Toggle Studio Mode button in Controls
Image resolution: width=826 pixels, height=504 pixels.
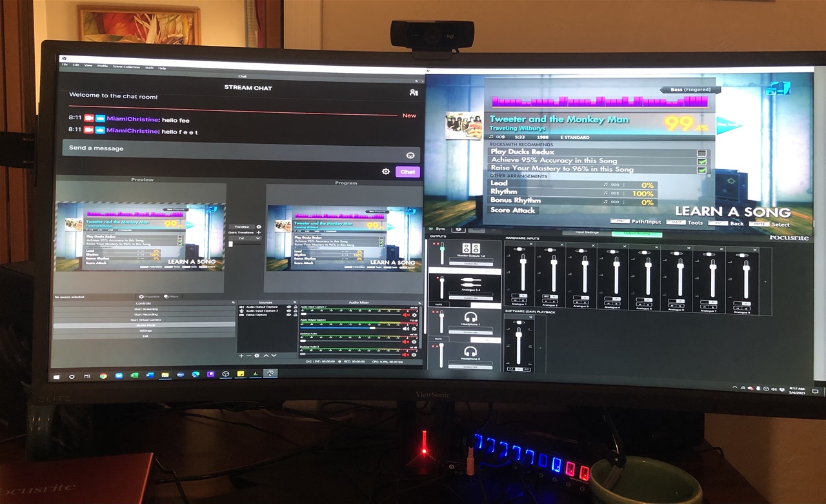click(145, 325)
